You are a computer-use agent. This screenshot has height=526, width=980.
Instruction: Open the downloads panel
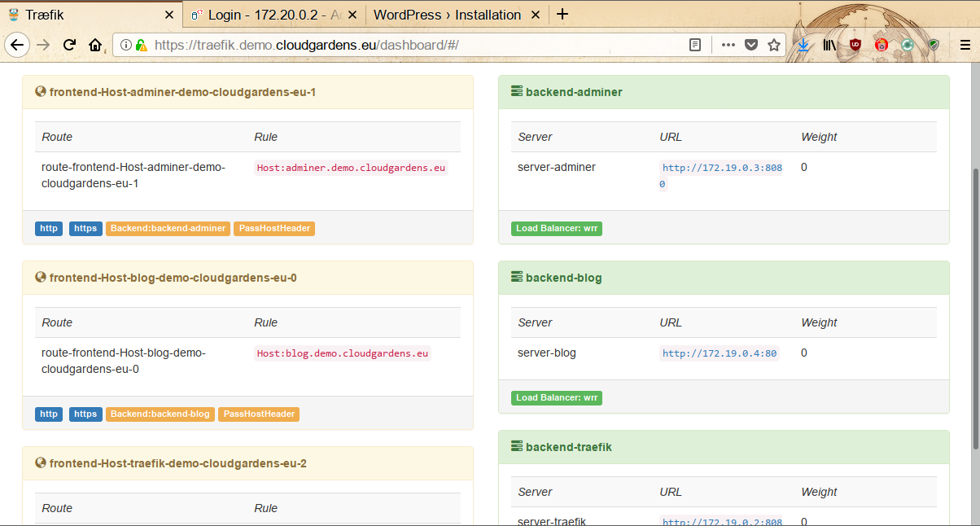point(803,46)
